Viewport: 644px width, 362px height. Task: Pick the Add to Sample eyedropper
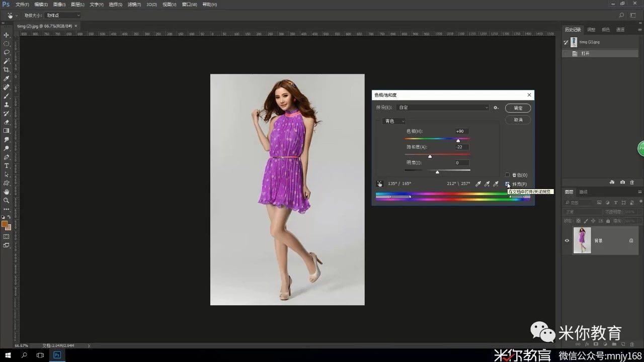point(487,184)
